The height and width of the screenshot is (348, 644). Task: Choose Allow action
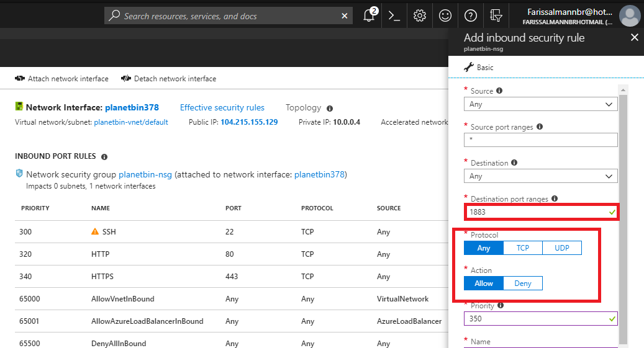click(x=483, y=283)
